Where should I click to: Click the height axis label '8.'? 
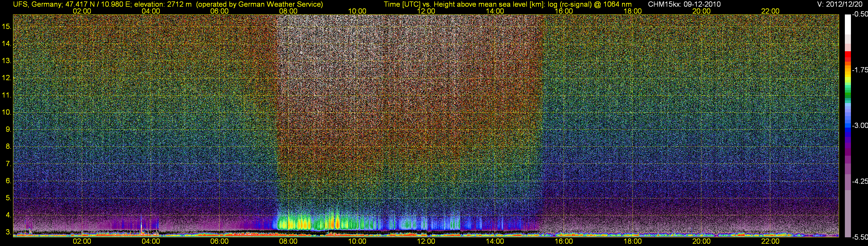tap(8, 147)
